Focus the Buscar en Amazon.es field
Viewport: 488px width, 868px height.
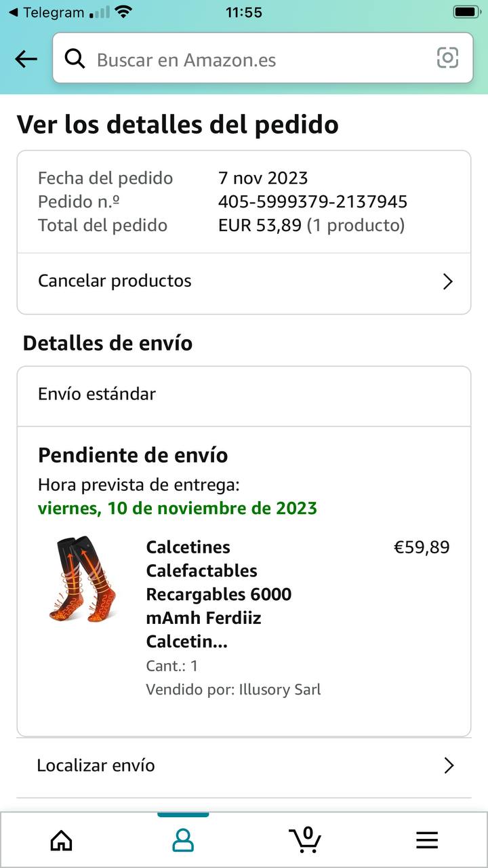[x=258, y=60]
